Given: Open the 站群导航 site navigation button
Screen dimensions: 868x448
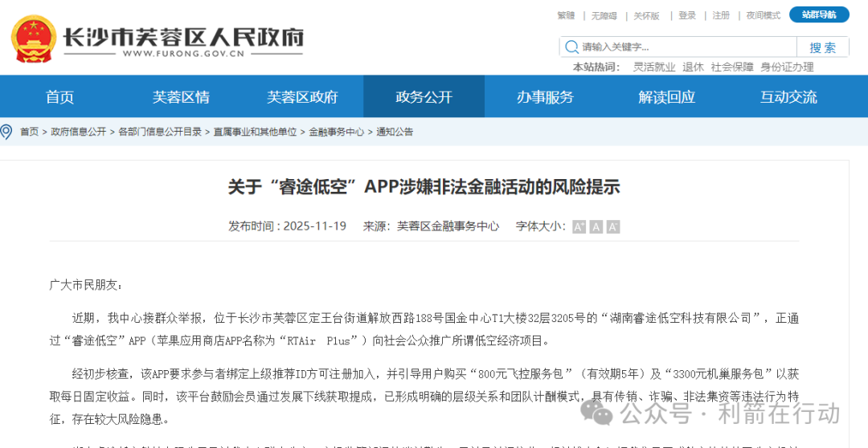Looking at the screenshot, I should pos(818,14).
